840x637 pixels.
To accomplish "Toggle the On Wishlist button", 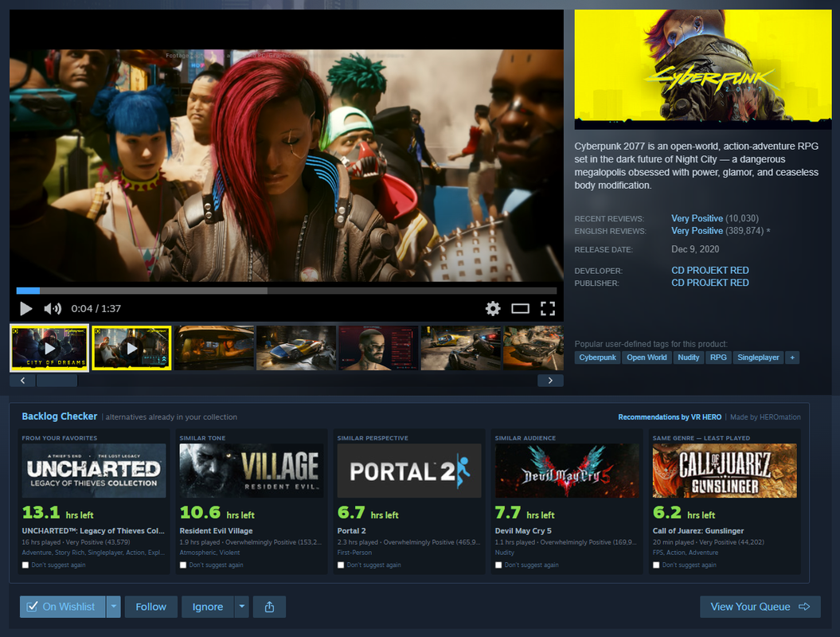I will (x=62, y=607).
